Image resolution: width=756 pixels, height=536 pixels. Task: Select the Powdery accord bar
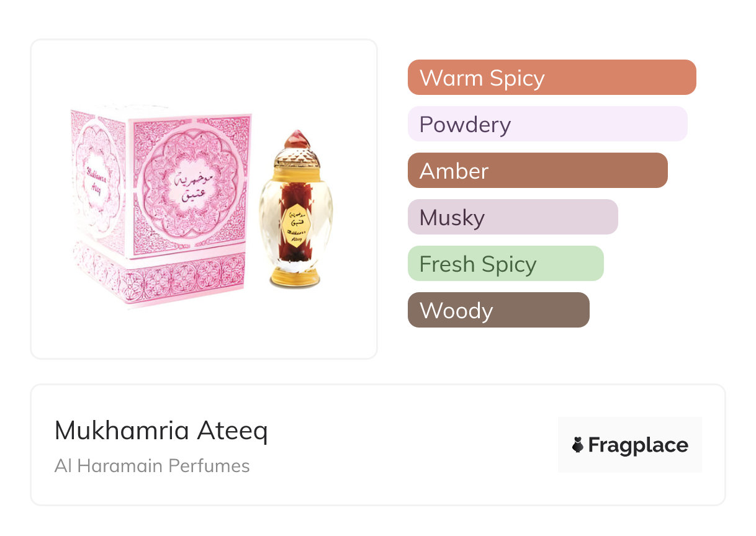(x=547, y=124)
